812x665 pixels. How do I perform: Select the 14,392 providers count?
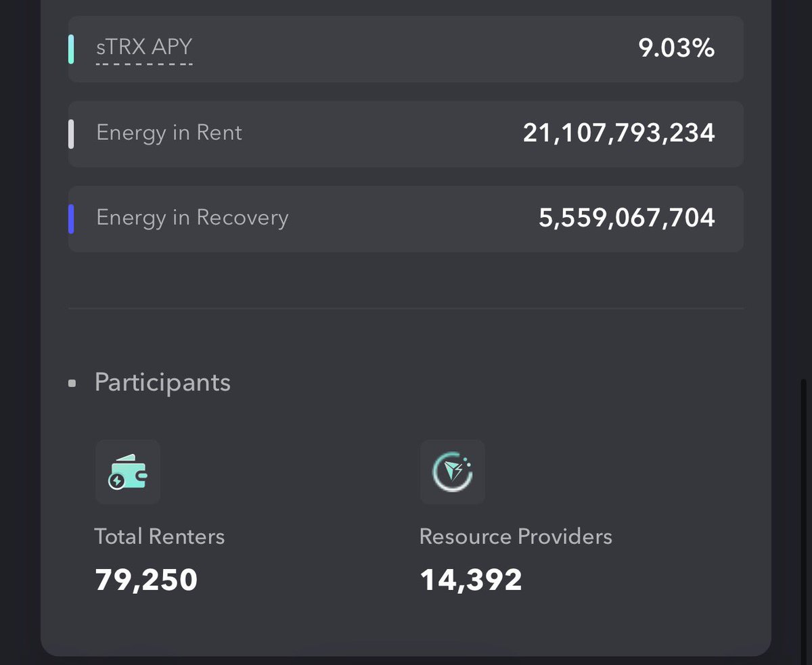tap(471, 580)
